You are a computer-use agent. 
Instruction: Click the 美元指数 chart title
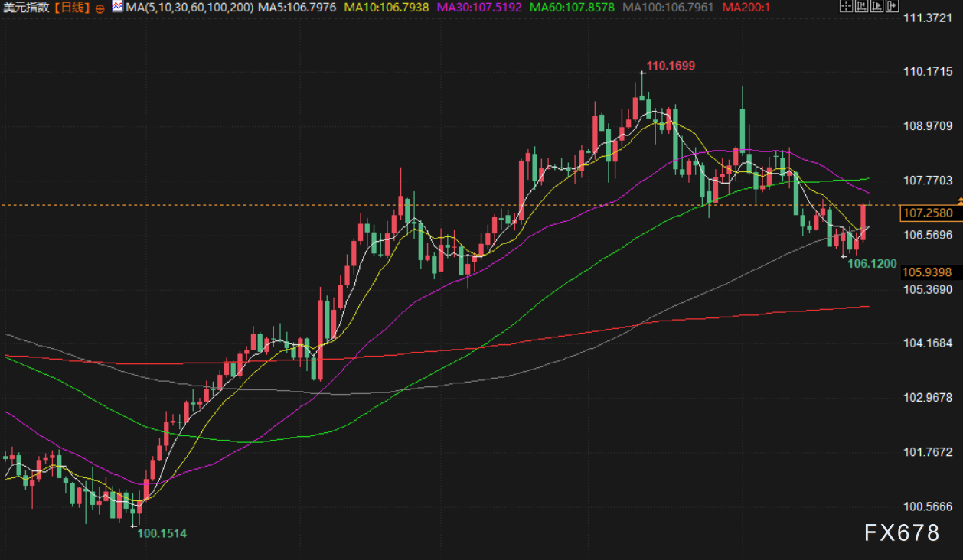pos(26,8)
